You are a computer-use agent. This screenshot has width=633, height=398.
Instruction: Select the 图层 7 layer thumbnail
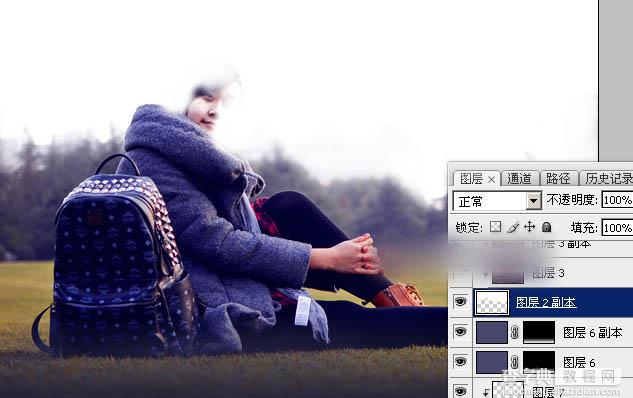pyautogui.click(x=508, y=389)
